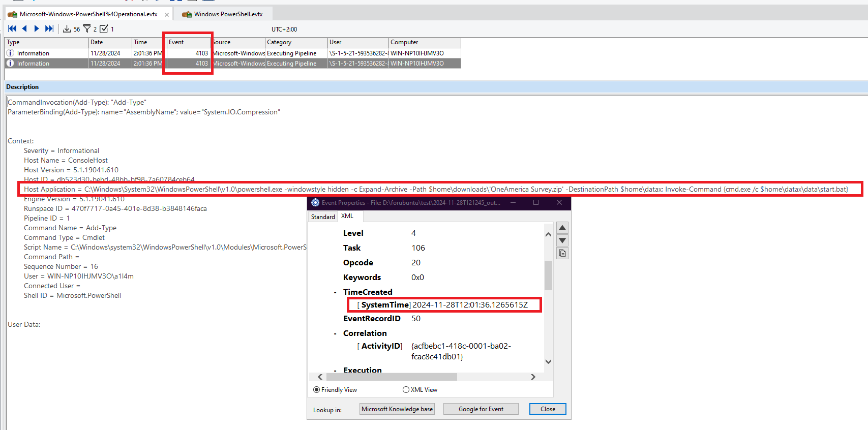Select the Friendly View radio button
868x430 pixels.
point(317,390)
